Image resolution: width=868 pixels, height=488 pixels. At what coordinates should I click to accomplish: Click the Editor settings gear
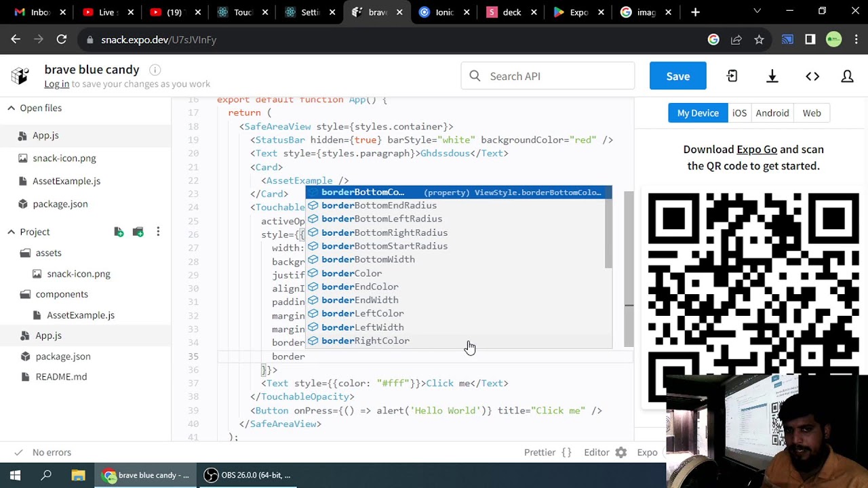click(621, 452)
